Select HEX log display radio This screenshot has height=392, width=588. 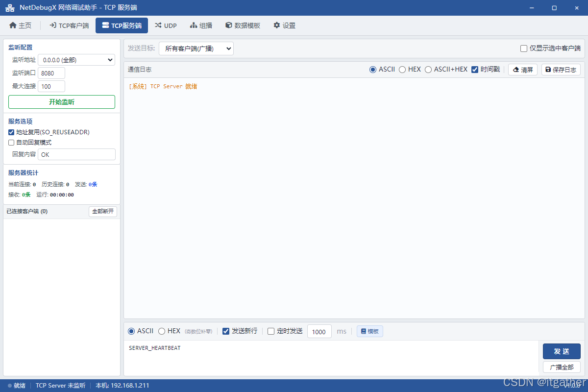coord(402,70)
